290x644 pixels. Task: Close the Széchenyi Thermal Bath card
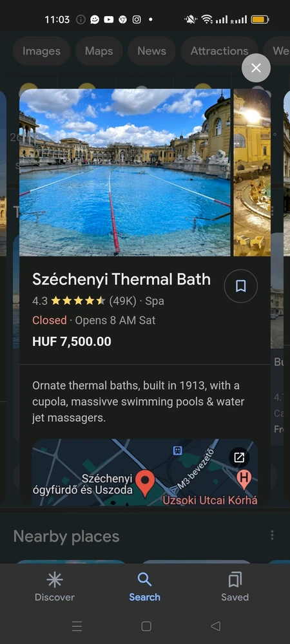tap(256, 68)
